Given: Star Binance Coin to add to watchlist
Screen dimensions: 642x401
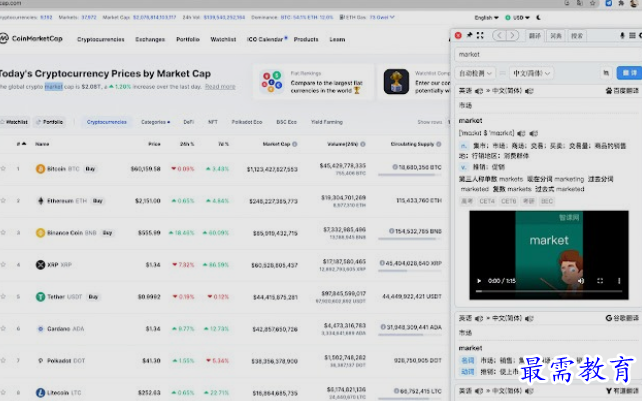Looking at the screenshot, I should (x=3, y=233).
